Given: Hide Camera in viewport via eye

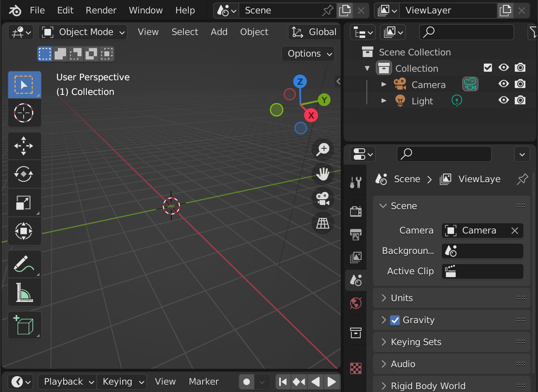Looking at the screenshot, I should point(504,84).
